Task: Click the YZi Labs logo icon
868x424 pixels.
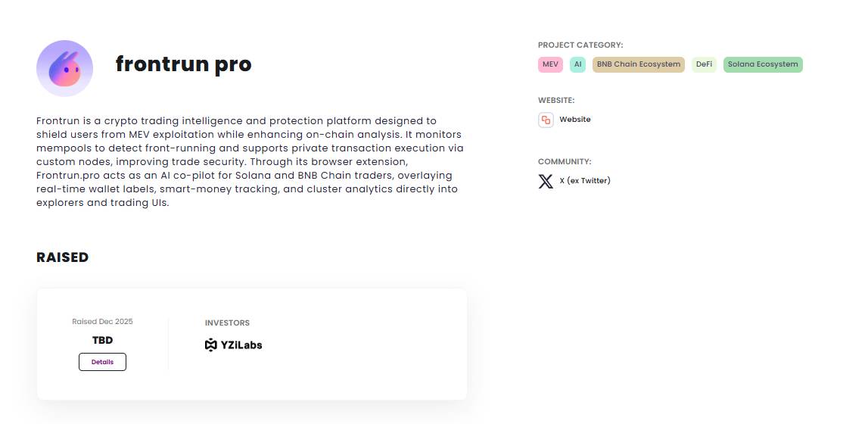Action: point(211,345)
